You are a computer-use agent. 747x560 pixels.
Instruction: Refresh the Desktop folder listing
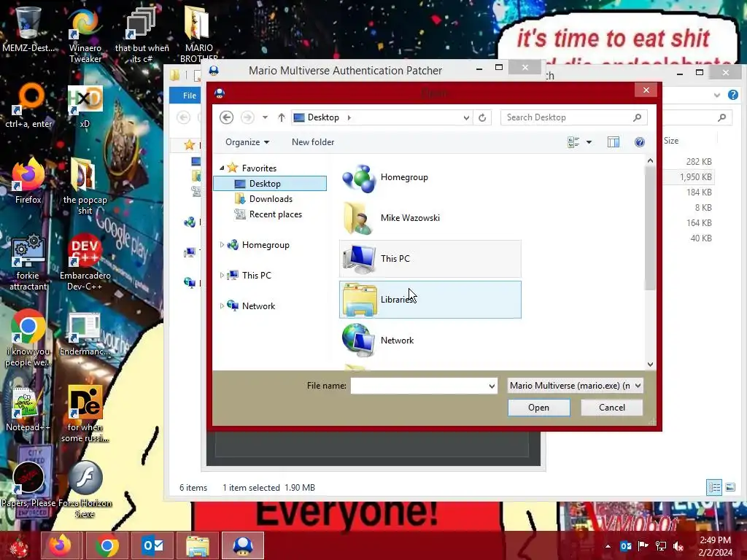pyautogui.click(x=482, y=117)
